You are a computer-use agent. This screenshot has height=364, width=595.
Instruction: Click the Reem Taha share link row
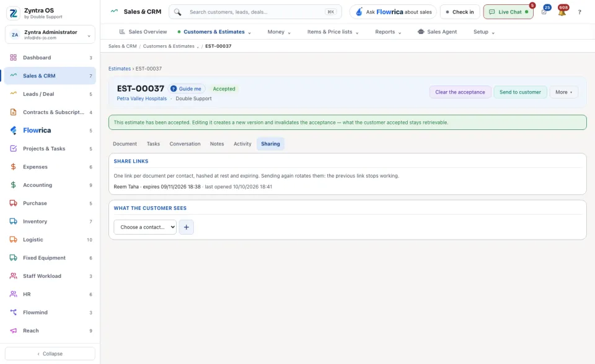pyautogui.click(x=193, y=187)
